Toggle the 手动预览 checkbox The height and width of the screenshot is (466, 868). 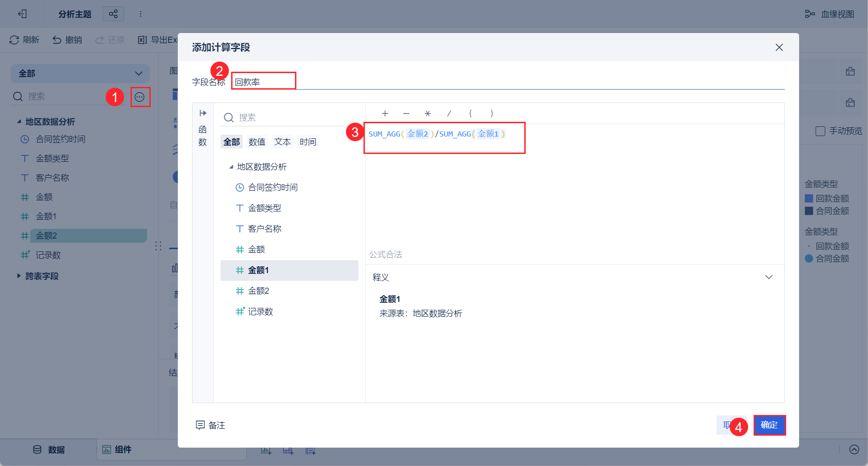(820, 131)
